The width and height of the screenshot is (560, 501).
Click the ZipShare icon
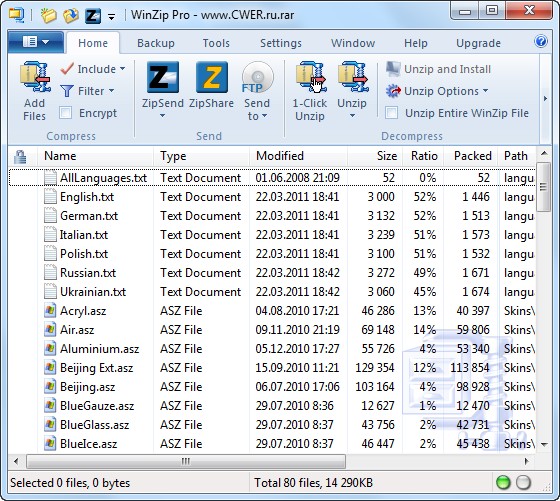212,77
